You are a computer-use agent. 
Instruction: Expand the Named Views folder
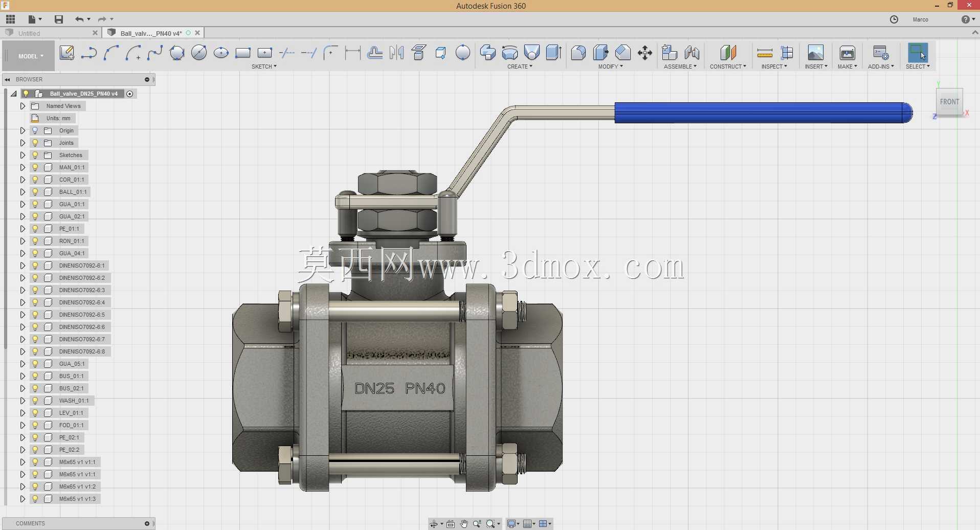23,106
